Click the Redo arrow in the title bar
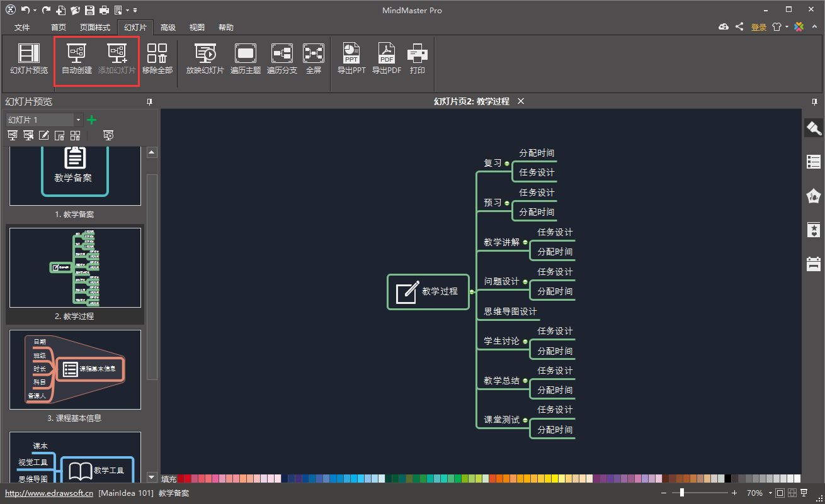This screenshot has width=825, height=504. 46,10
